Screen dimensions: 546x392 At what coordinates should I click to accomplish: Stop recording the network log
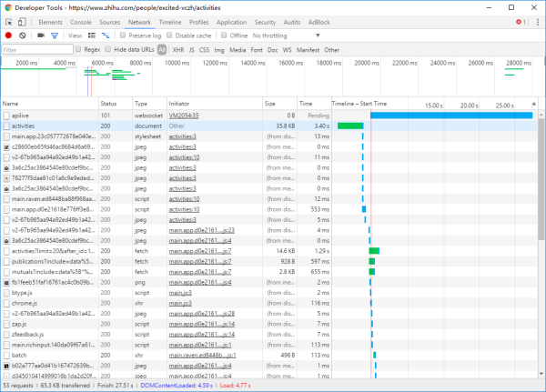pyautogui.click(x=8, y=35)
